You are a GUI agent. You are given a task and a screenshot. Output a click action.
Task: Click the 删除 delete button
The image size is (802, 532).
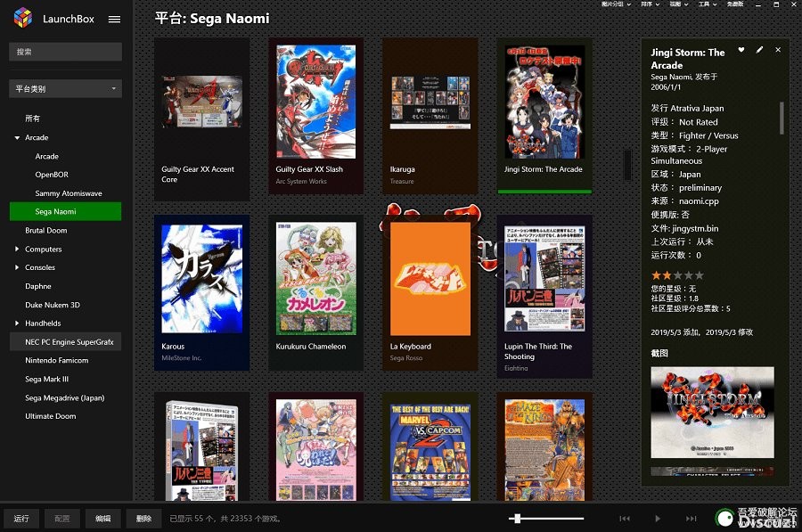[144, 518]
